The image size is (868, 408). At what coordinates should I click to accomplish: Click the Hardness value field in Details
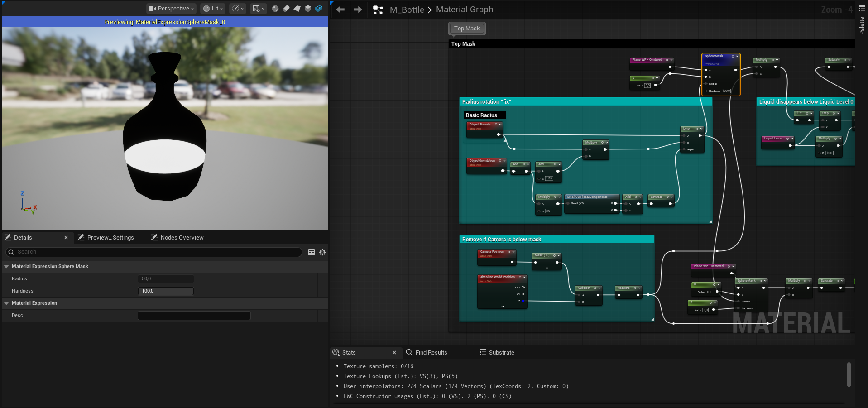pos(166,291)
